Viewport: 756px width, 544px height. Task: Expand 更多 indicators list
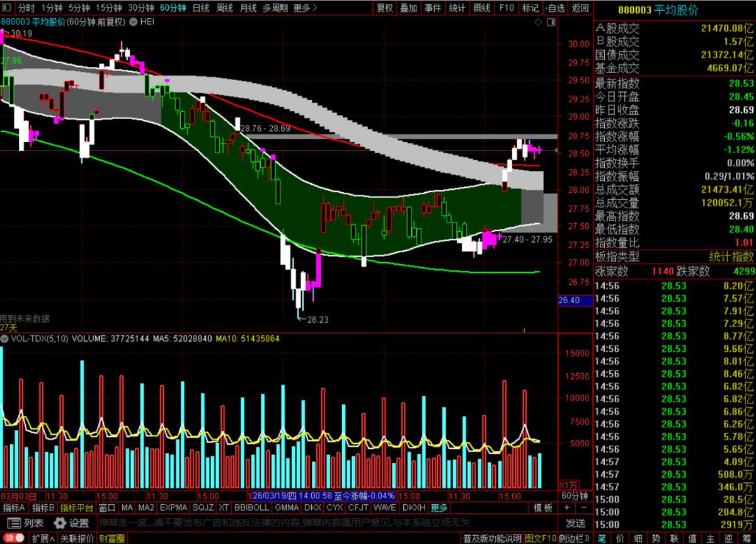pos(438,508)
